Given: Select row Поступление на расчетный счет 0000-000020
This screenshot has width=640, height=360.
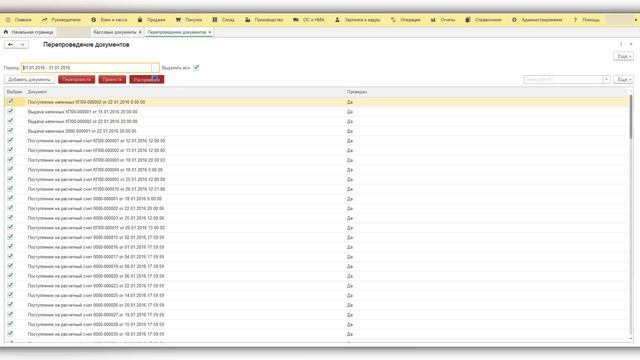Looking at the screenshot, I should pyautogui.click(x=317, y=276).
